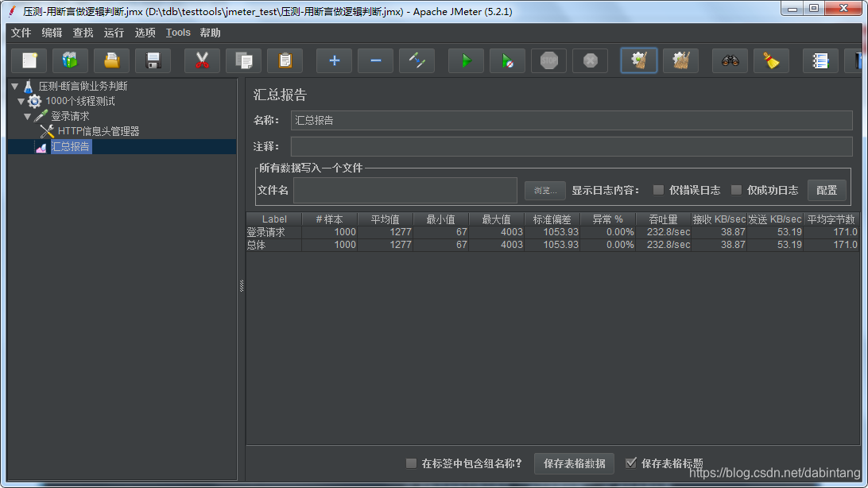Click the Clear results broom icon
Screen dimensions: 868x488
tap(639, 60)
